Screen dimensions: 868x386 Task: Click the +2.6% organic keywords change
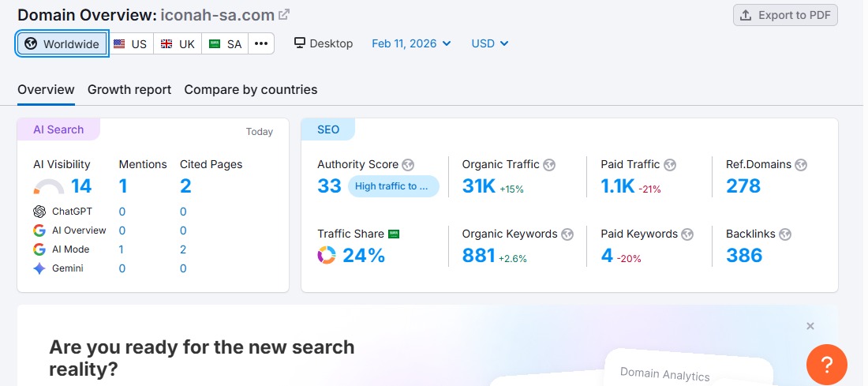coord(513,259)
